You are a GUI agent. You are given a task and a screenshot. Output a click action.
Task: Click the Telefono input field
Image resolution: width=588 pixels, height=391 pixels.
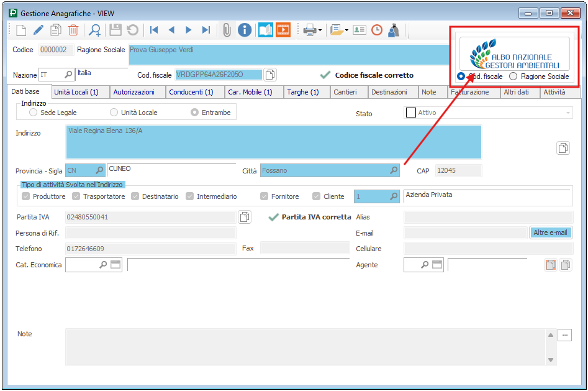[x=150, y=249]
